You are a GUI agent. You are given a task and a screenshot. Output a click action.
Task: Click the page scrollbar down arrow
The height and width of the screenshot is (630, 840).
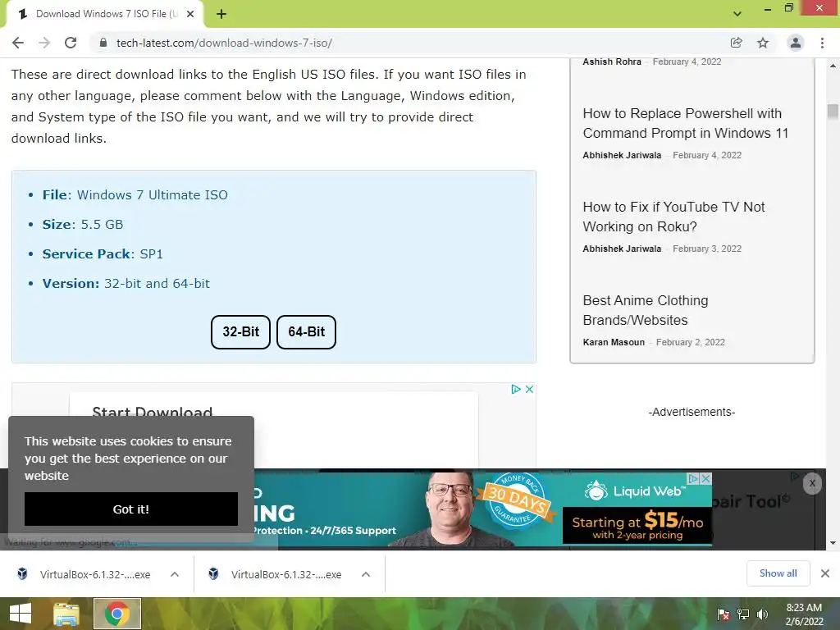click(833, 543)
